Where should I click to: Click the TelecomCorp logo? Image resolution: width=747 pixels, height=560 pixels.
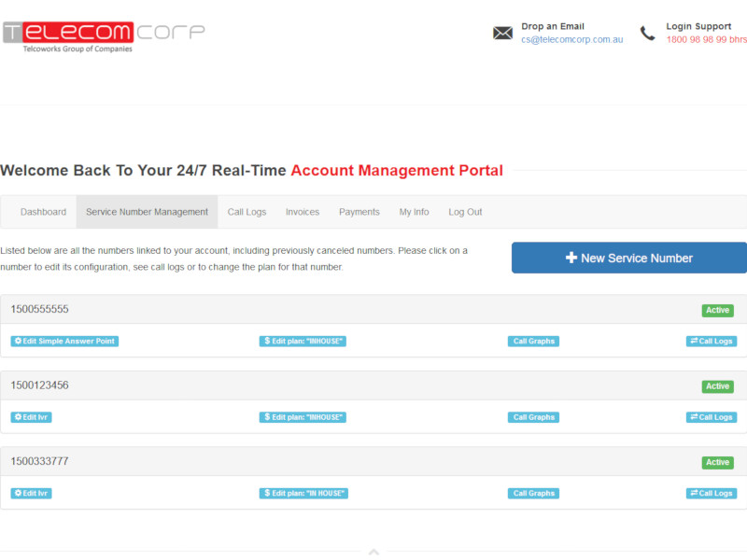(103, 36)
